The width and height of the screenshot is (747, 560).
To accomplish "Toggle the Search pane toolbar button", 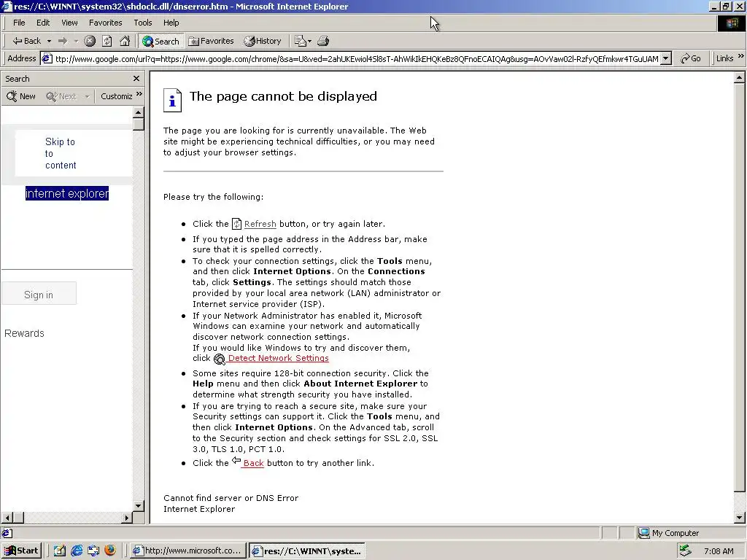I will [x=160, y=42].
